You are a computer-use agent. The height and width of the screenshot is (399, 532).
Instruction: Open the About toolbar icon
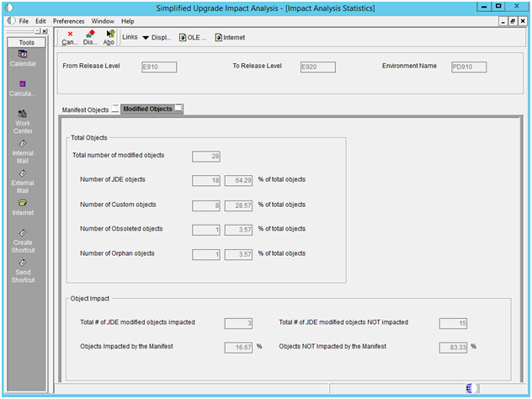pyautogui.click(x=109, y=37)
